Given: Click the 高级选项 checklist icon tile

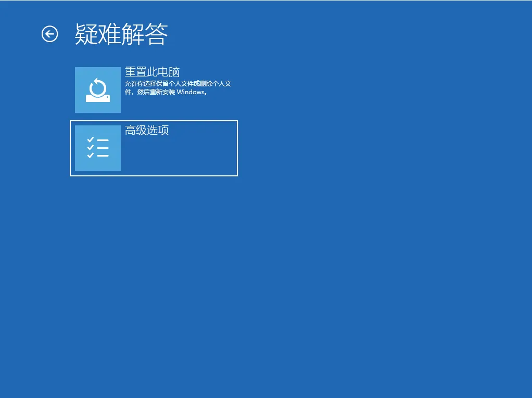Looking at the screenshot, I should (98, 148).
